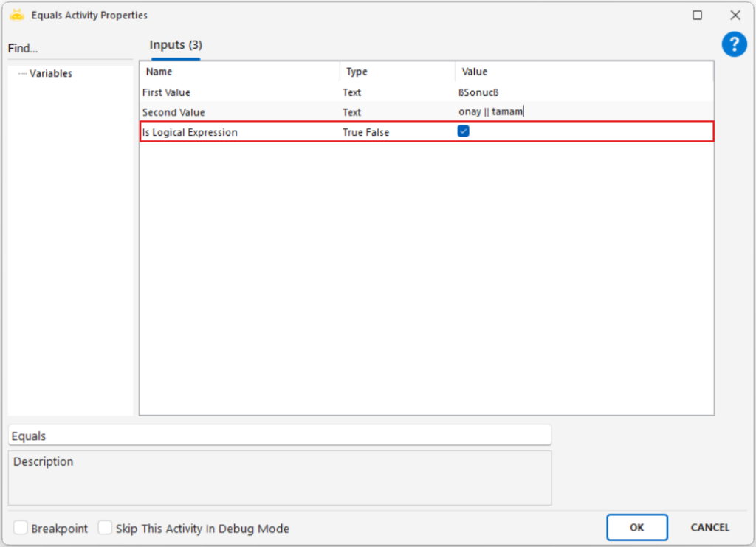Close the Equals Activity Properties dialog

(x=735, y=15)
